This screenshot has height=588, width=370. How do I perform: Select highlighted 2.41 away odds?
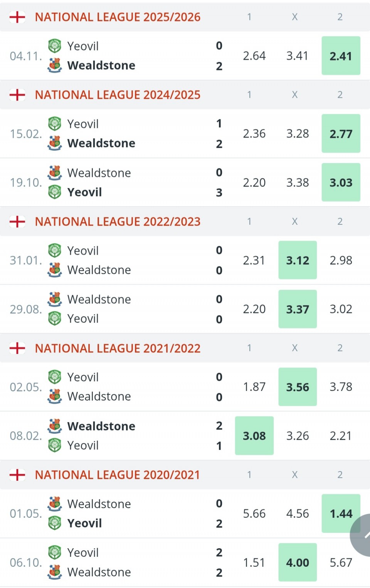click(x=341, y=56)
